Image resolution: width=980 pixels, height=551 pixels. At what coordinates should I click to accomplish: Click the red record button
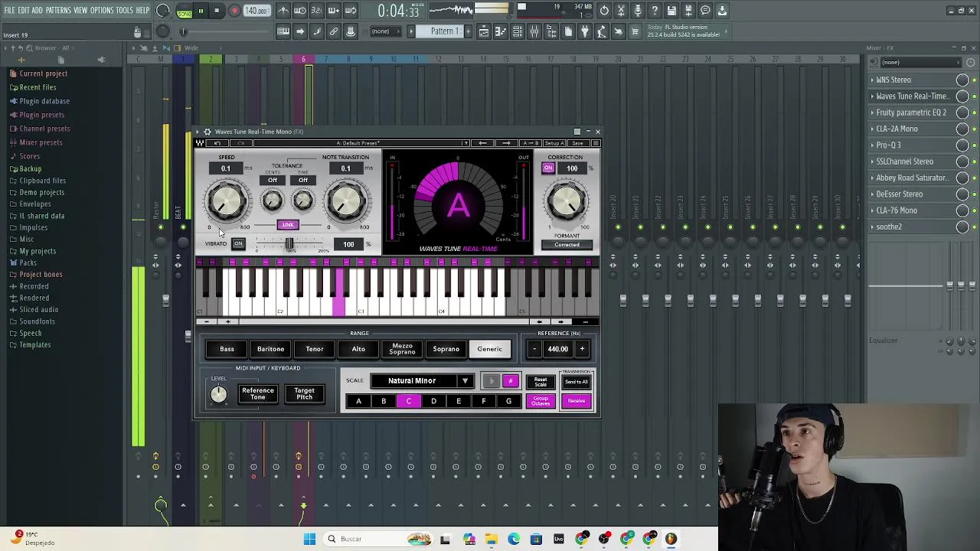tap(234, 11)
